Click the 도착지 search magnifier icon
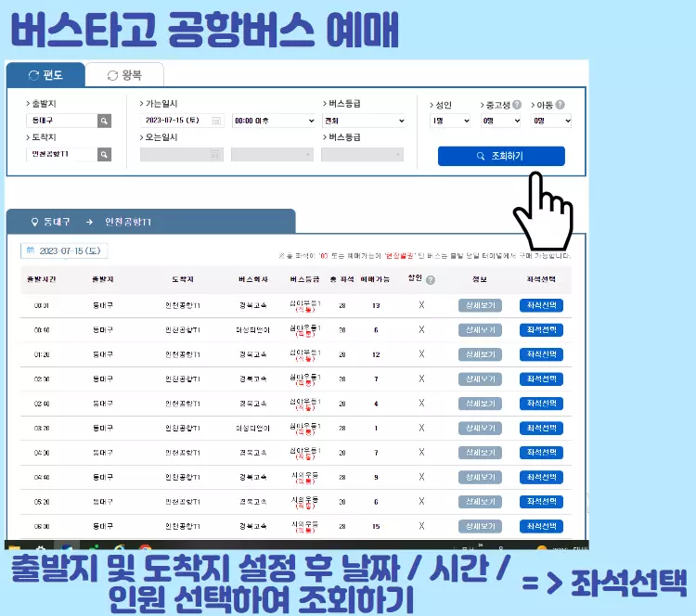The width and height of the screenshot is (696, 616). click(104, 154)
